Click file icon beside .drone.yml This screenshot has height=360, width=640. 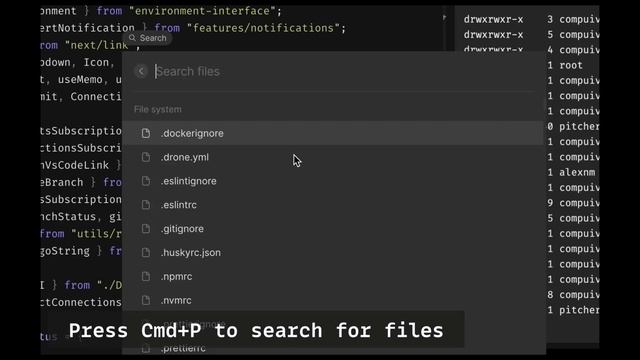click(x=146, y=157)
